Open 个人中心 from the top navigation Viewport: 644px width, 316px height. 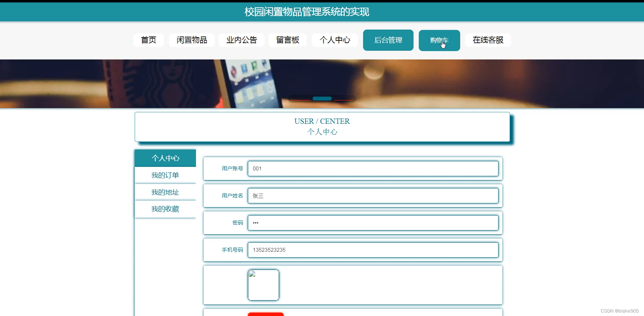335,40
